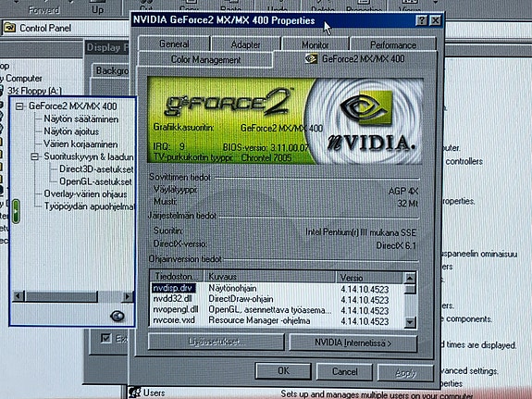
Task: Collapse the GeForce2 MX/MX 400 tree node
Action: point(19,106)
